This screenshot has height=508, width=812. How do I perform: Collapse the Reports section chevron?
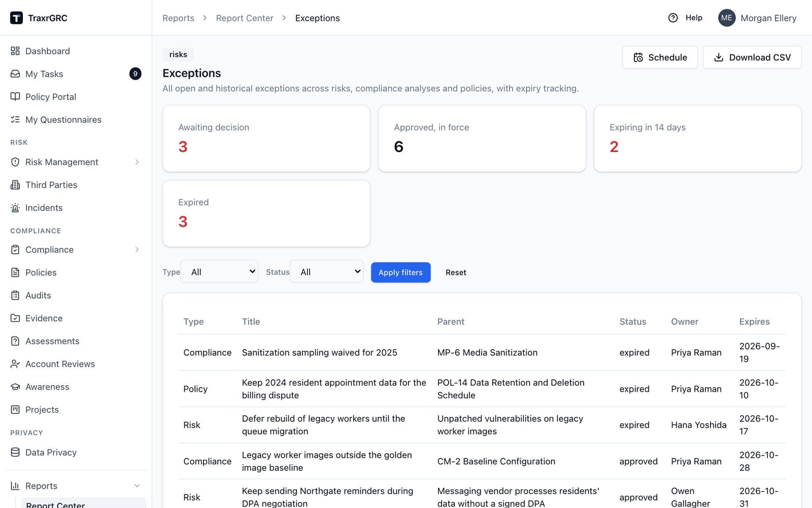pyautogui.click(x=137, y=486)
